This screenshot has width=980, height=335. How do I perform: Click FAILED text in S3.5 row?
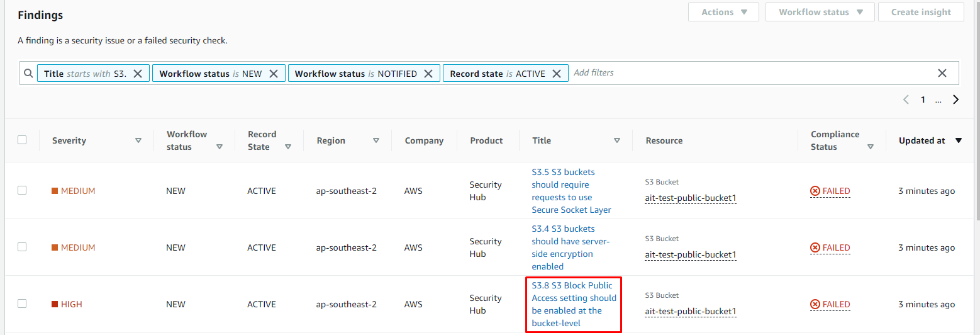836,191
